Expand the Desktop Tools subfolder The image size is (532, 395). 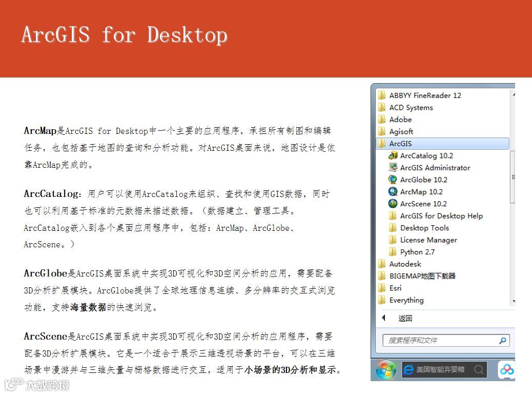[419, 228]
